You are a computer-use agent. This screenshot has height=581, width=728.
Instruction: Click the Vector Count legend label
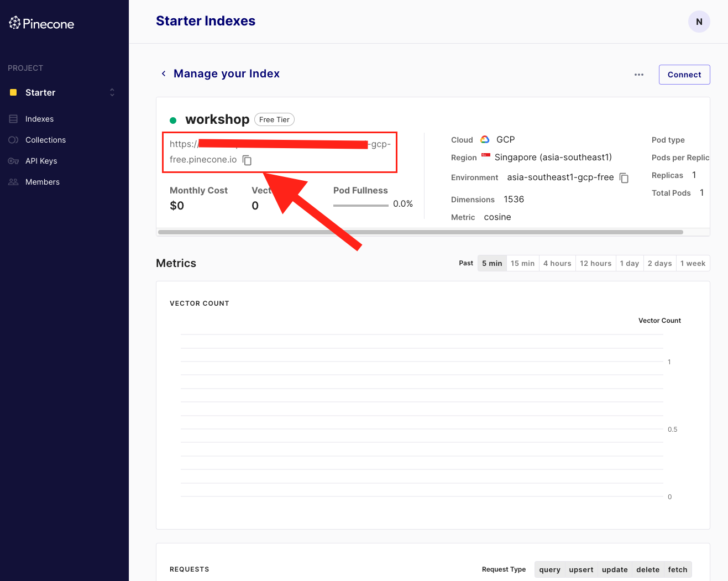(659, 321)
